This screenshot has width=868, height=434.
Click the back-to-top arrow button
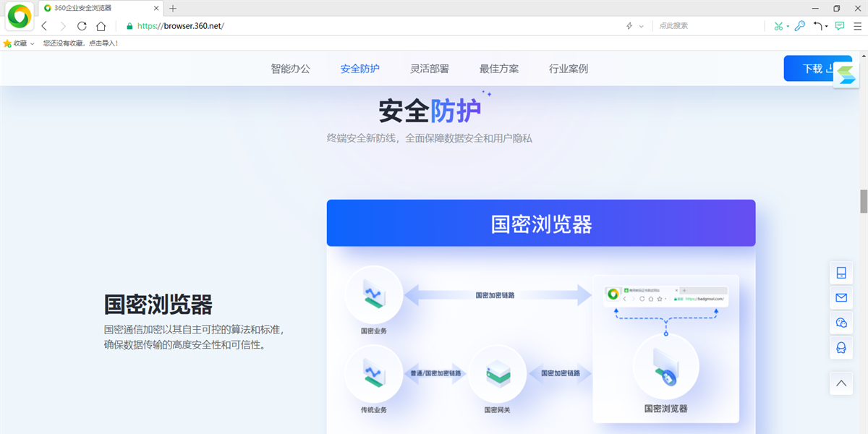[841, 383]
